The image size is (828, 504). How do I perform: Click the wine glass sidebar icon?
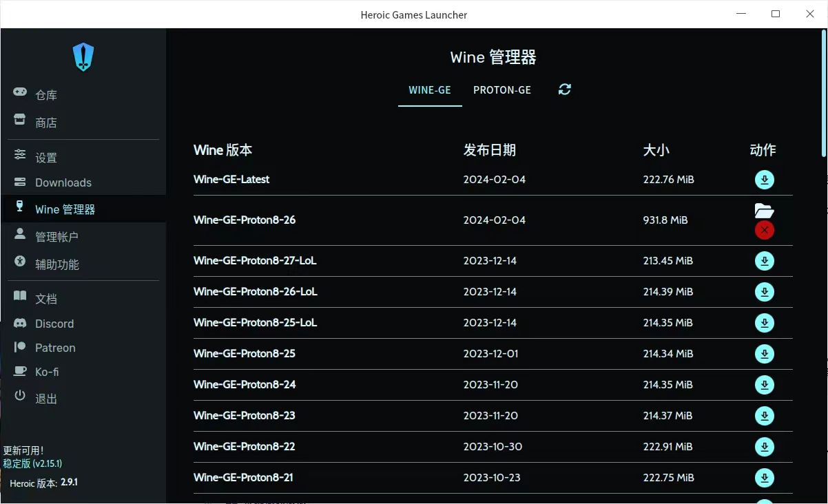(19, 206)
